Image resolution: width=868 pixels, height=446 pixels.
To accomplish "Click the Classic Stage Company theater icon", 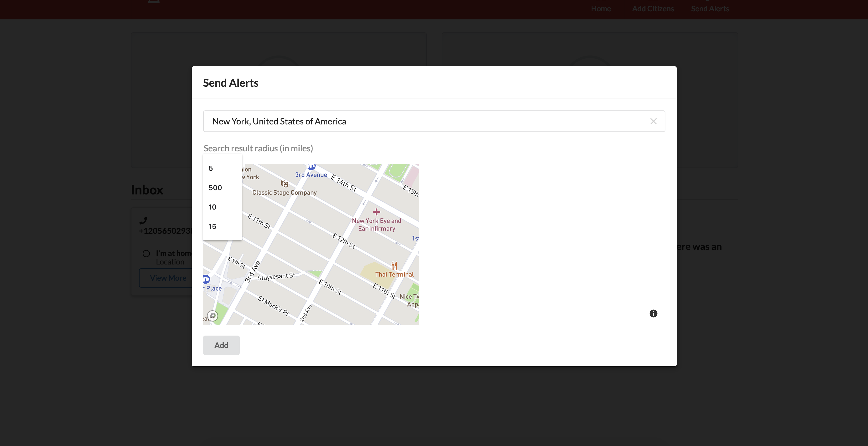I will [284, 184].
